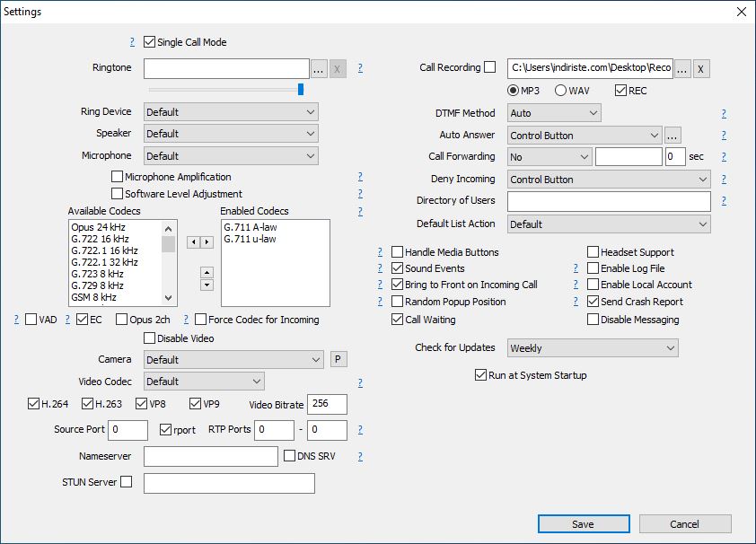Click the Video Bitrate field
The height and width of the screenshot is (544, 756).
click(327, 404)
